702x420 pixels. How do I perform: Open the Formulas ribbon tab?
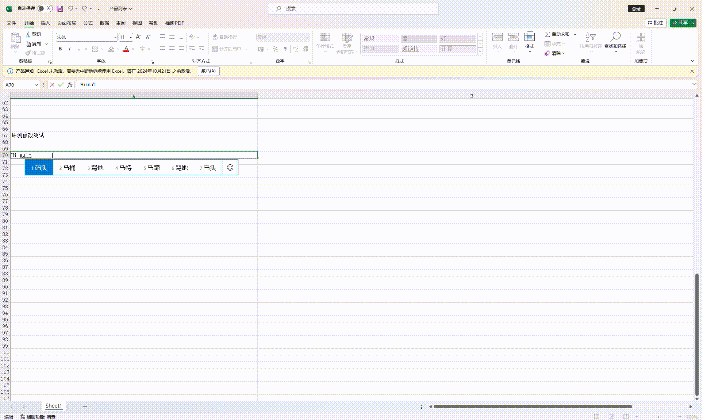[88, 23]
